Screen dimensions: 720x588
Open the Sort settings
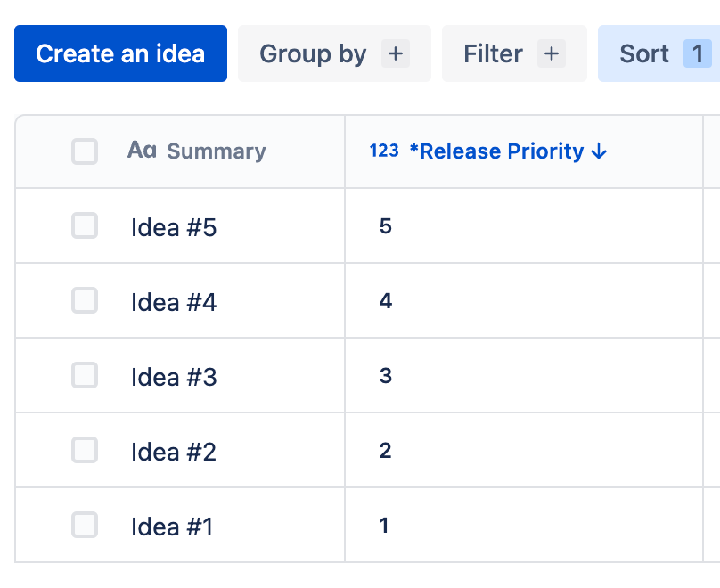tap(644, 53)
